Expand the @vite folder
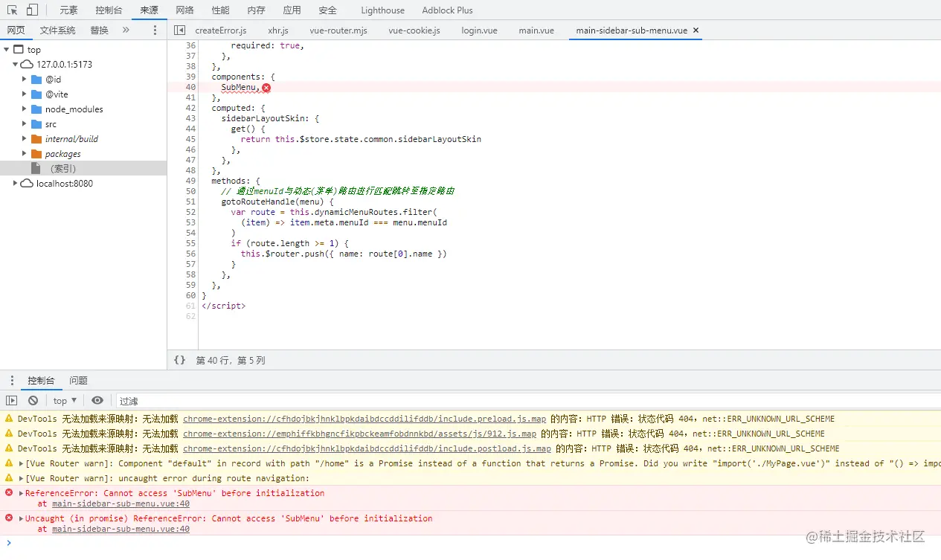 (x=25, y=94)
